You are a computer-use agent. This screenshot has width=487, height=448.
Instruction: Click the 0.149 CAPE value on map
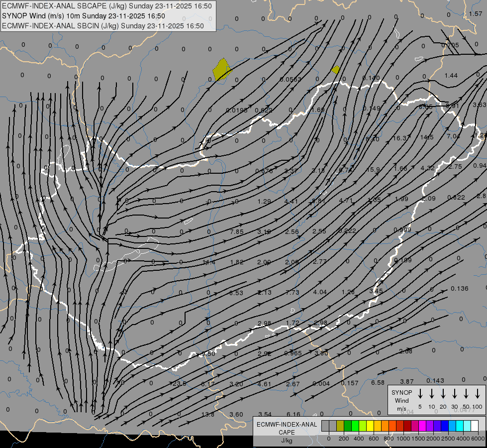pyautogui.click(x=372, y=108)
